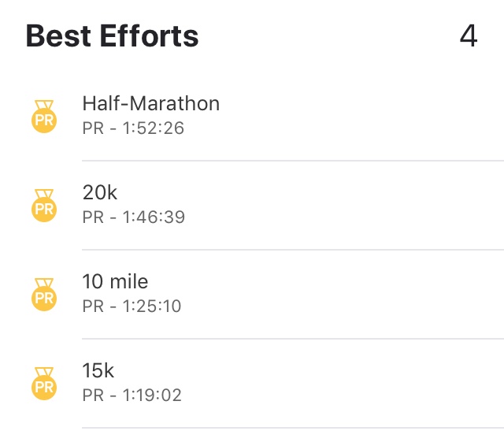This screenshot has width=504, height=442.
Task: Open the 10 mile best effort
Action: click(115, 281)
